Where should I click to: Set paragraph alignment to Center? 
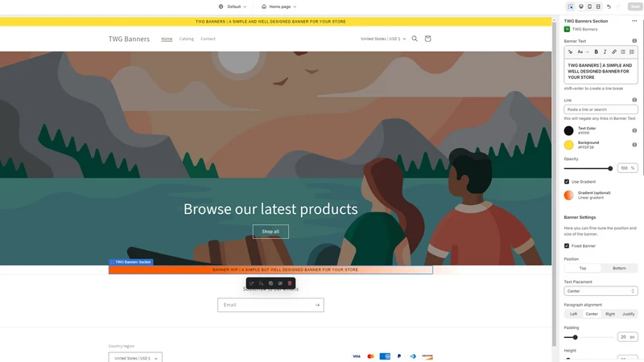592,314
